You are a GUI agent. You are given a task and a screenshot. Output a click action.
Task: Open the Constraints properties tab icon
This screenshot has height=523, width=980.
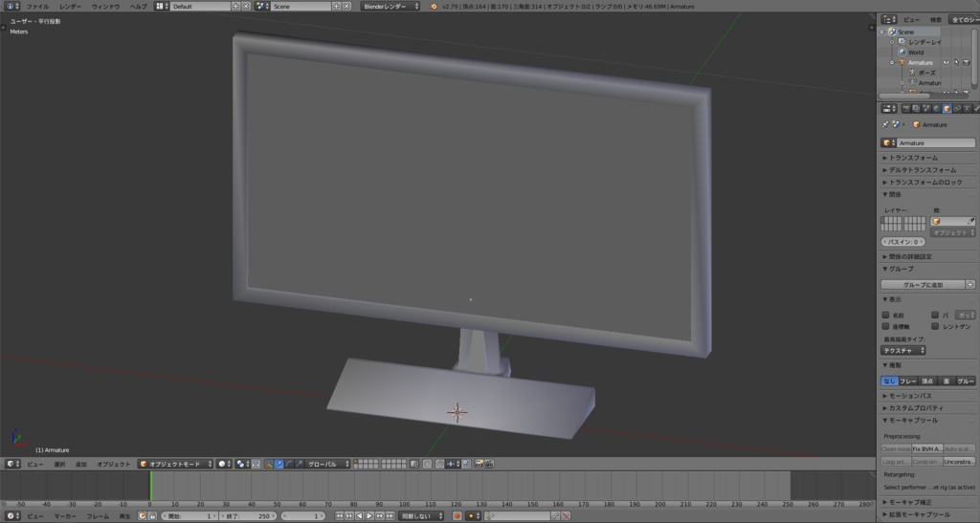click(957, 109)
